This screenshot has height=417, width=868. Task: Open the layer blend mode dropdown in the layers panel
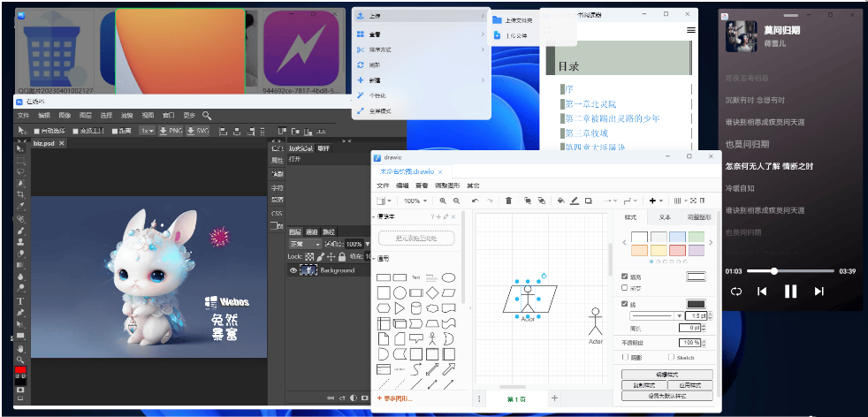point(305,244)
